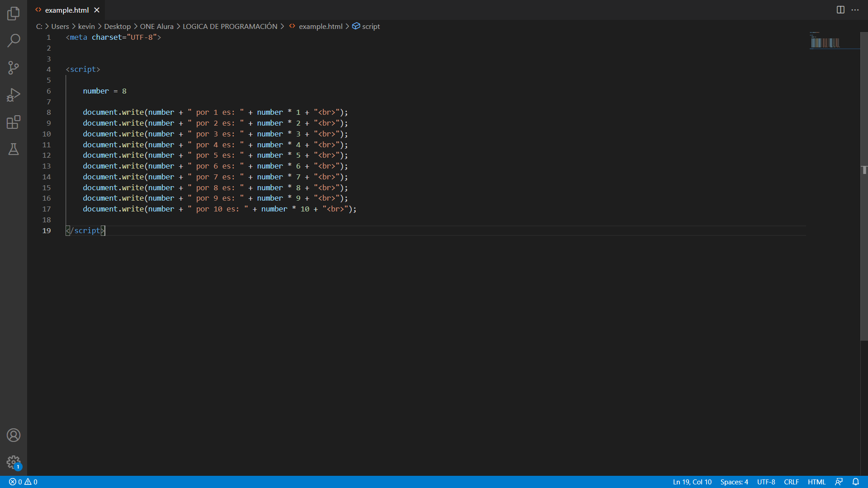Click line number 19 in gutter

(x=47, y=230)
